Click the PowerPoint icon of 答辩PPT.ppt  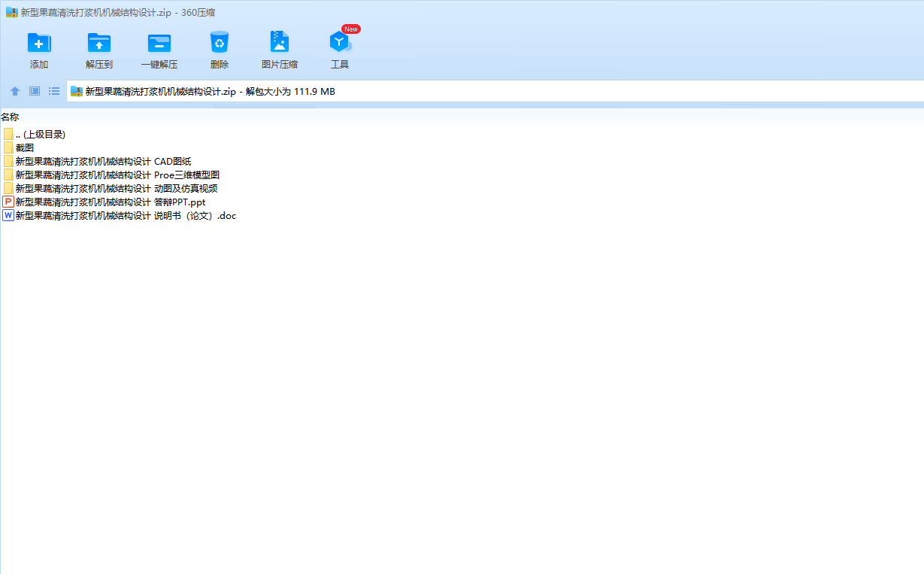point(8,202)
